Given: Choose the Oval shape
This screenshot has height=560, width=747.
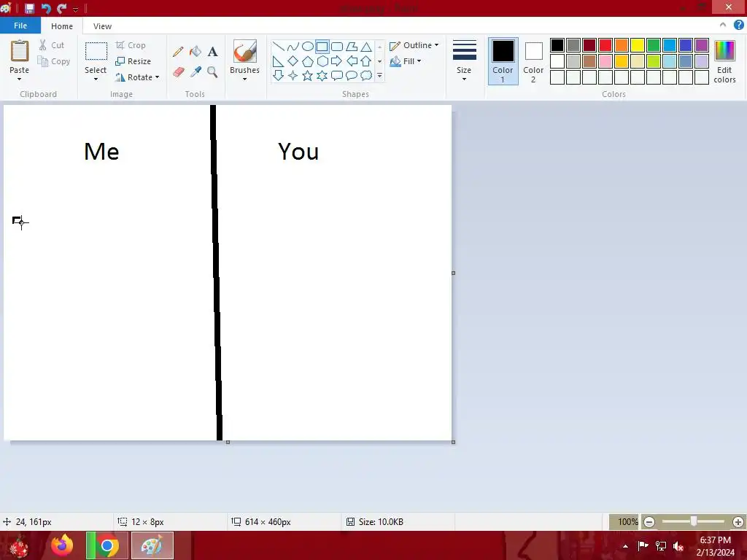Looking at the screenshot, I should pyautogui.click(x=308, y=46).
